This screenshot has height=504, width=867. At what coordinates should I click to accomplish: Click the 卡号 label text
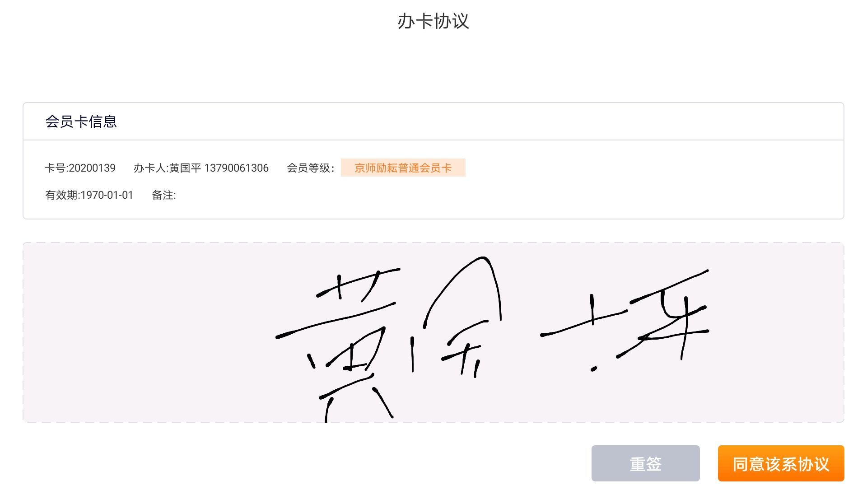(55, 168)
